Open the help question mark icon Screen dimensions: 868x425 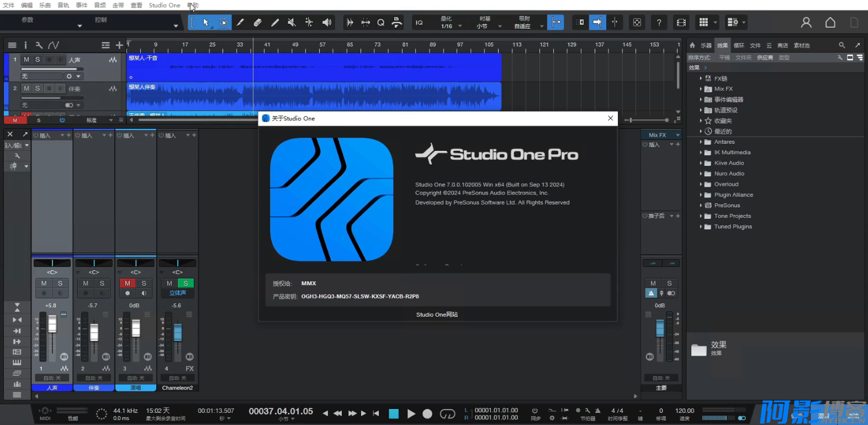[x=659, y=23]
